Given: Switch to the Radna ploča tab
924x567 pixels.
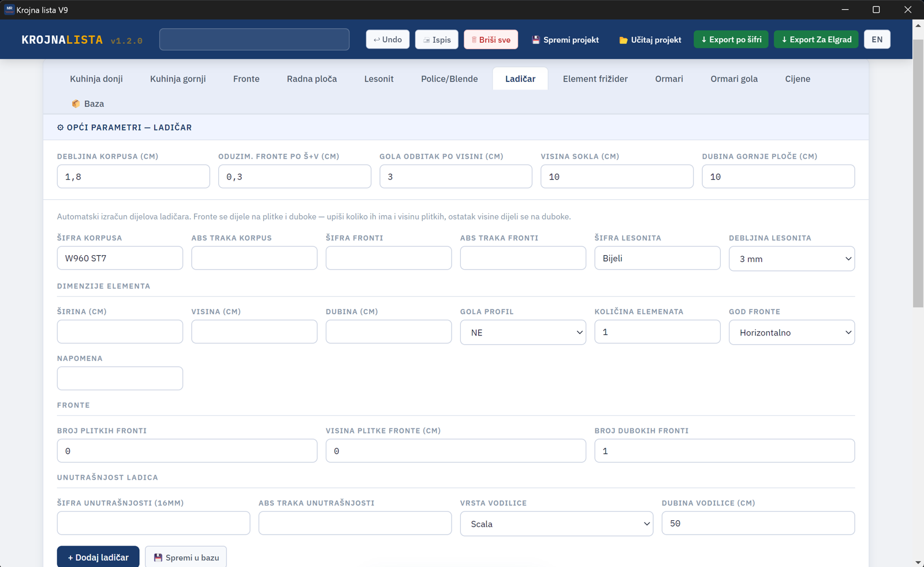Looking at the screenshot, I should pos(312,79).
